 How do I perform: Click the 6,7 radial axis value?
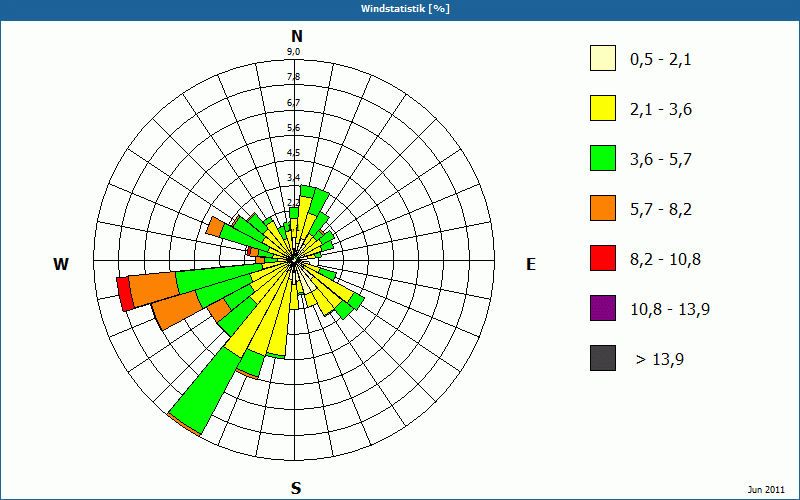293,103
